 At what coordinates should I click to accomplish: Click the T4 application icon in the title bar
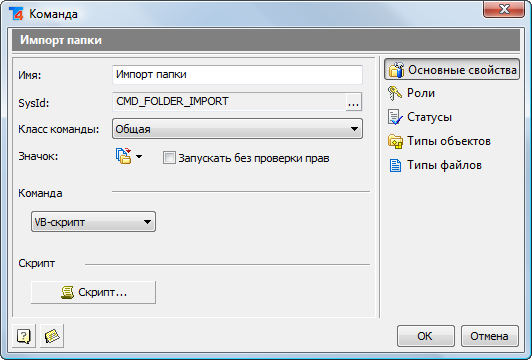(16, 14)
